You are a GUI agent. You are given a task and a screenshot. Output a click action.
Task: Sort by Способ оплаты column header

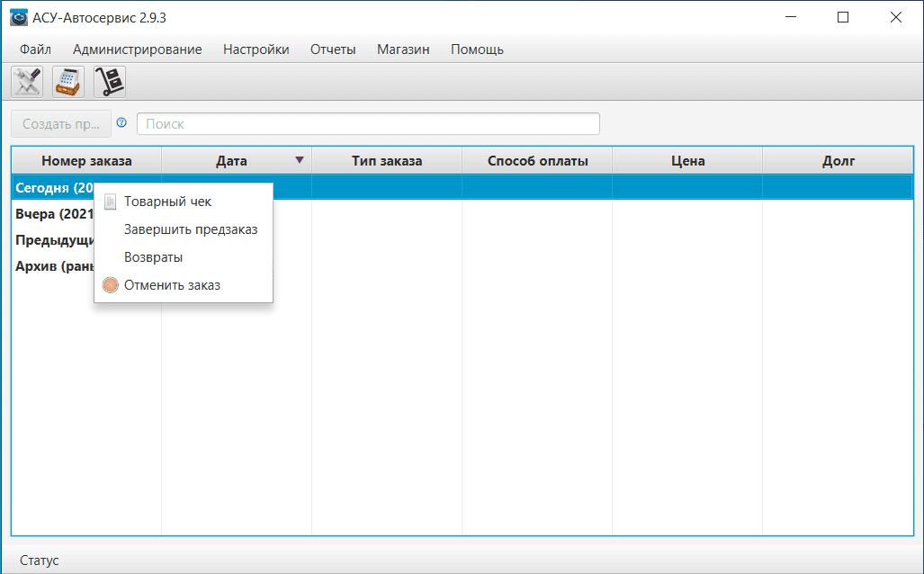(x=537, y=161)
